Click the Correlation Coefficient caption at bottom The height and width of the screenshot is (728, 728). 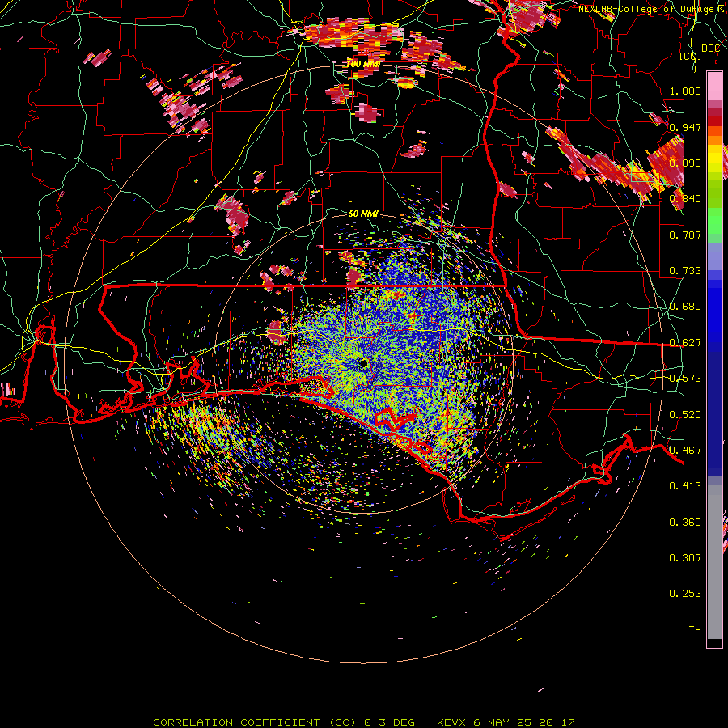tap(364, 722)
